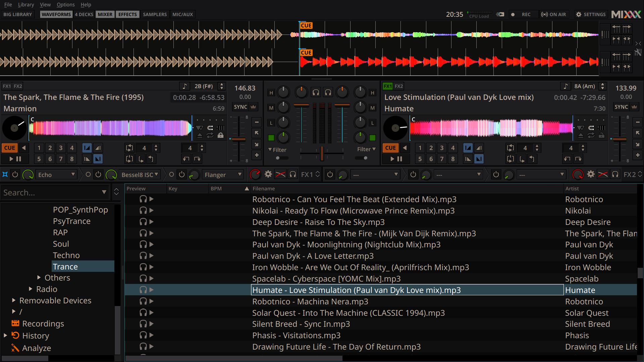Screen dimensions: 644x362
Task: Kill deck 1 high EQ (H)
Action: point(271,93)
